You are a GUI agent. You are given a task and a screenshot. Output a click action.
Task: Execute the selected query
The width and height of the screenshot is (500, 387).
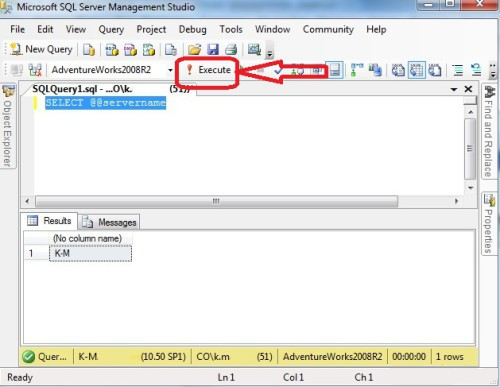pyautogui.click(x=209, y=70)
